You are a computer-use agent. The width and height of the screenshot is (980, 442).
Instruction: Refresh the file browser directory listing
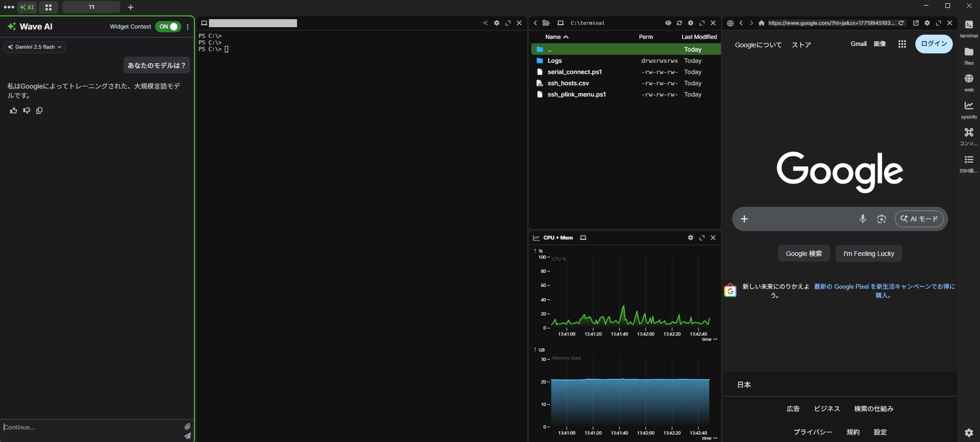tap(679, 23)
